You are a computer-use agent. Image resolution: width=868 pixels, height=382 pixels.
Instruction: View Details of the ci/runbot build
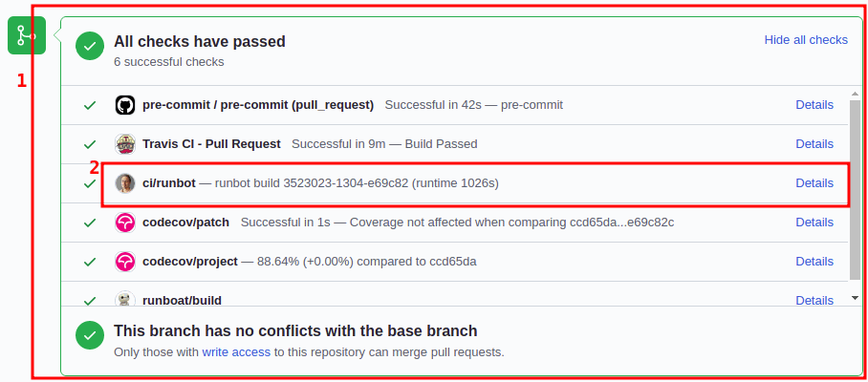point(814,183)
